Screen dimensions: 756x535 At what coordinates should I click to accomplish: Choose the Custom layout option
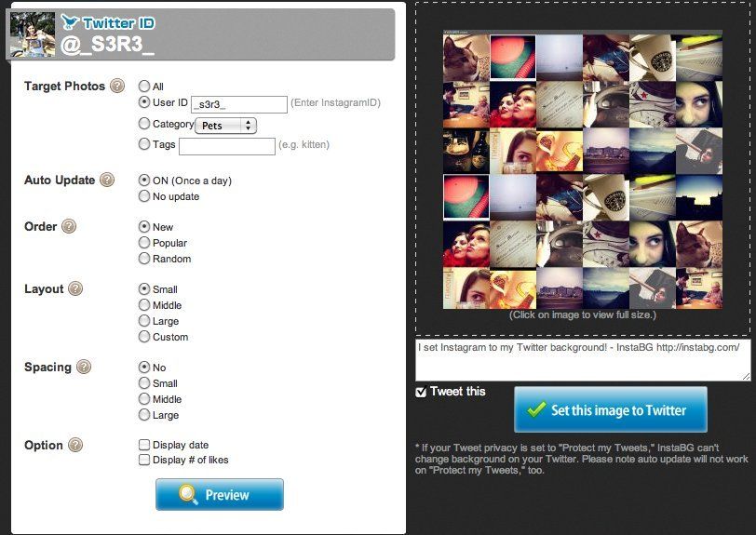pyautogui.click(x=143, y=337)
